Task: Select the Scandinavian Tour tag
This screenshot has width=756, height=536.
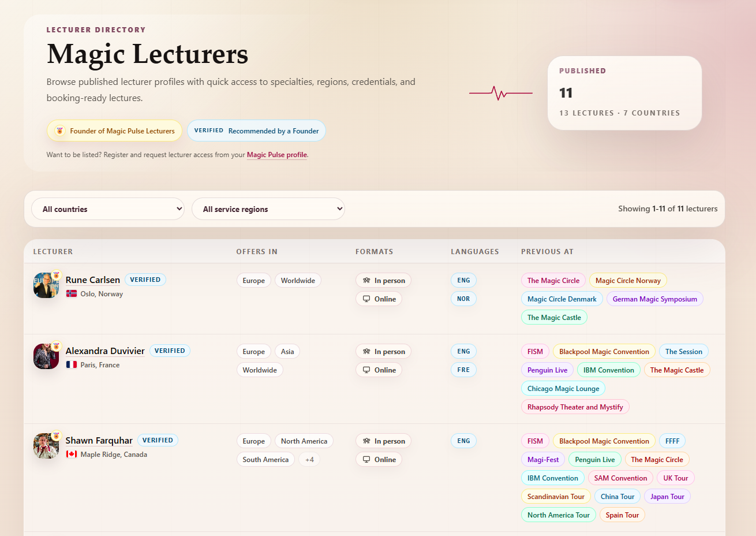Action: tap(556, 496)
